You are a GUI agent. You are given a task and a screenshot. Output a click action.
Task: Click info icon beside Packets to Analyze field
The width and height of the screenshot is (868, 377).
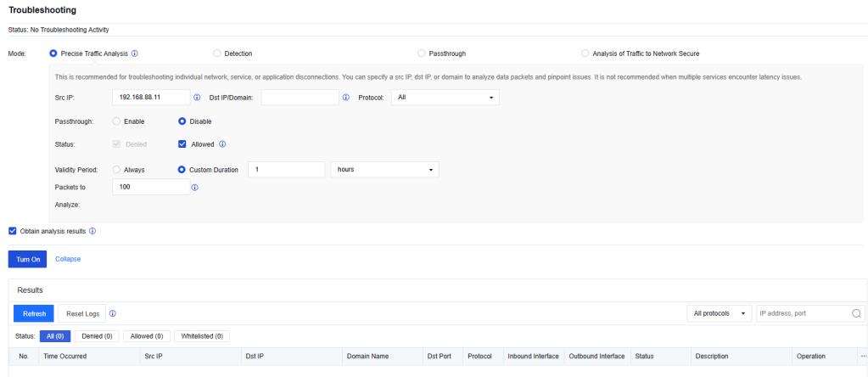[195, 188]
